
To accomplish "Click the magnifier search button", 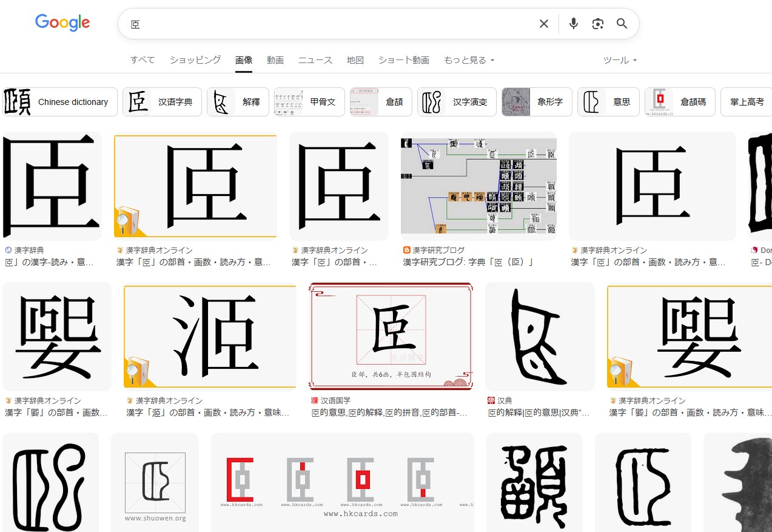I will pyautogui.click(x=622, y=24).
